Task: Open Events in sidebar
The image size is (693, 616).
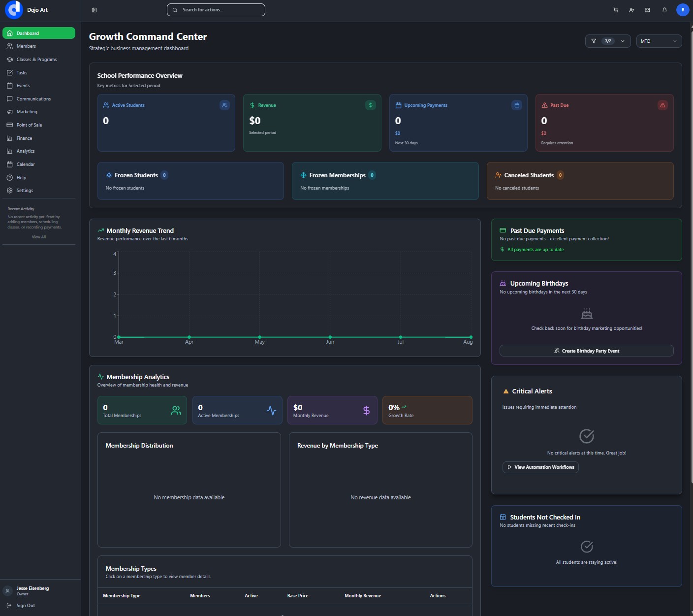Action: pyautogui.click(x=39, y=86)
